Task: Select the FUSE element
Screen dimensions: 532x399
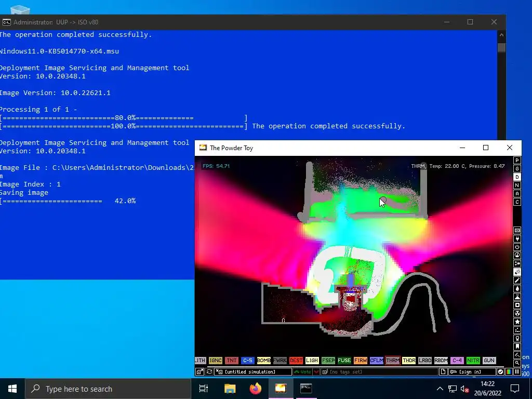Action: click(x=344, y=361)
